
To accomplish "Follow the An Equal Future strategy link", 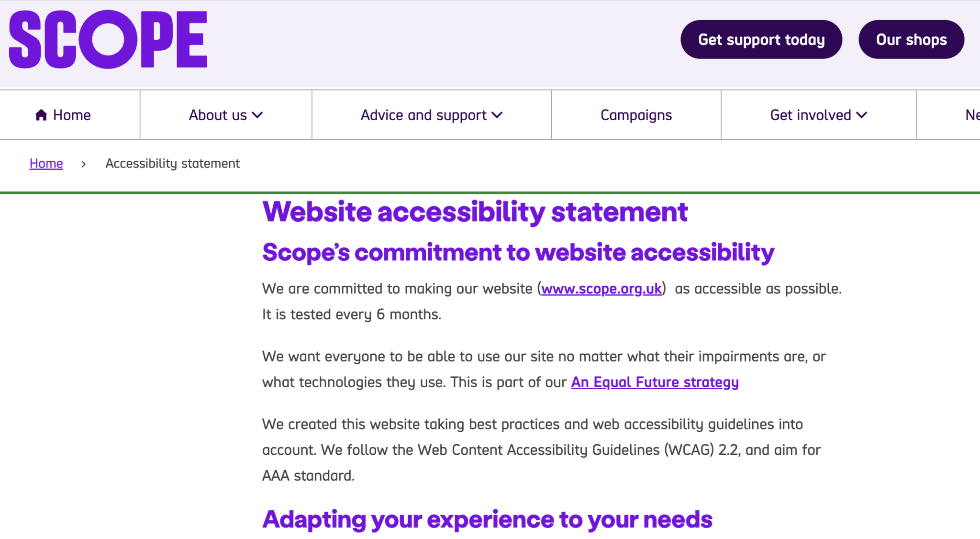I will (x=655, y=382).
